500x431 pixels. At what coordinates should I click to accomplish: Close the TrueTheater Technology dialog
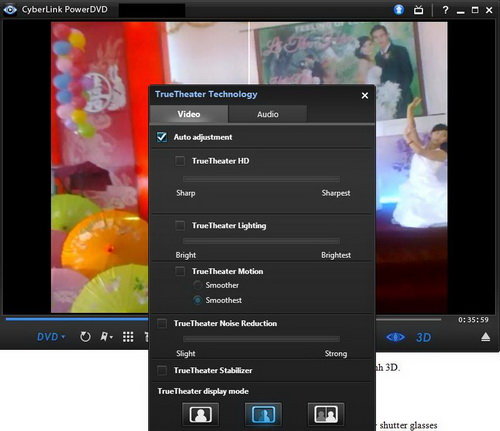(x=365, y=96)
